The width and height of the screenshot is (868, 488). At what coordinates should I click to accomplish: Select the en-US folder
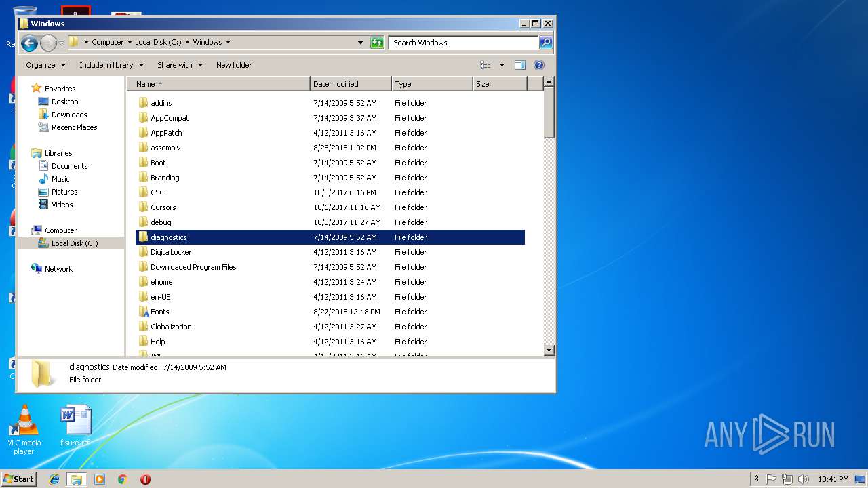[x=161, y=297]
